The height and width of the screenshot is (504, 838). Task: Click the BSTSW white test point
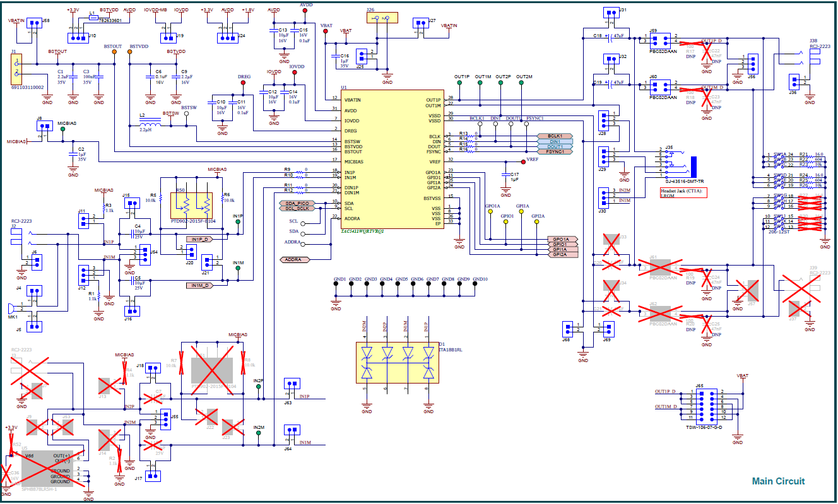click(187, 114)
